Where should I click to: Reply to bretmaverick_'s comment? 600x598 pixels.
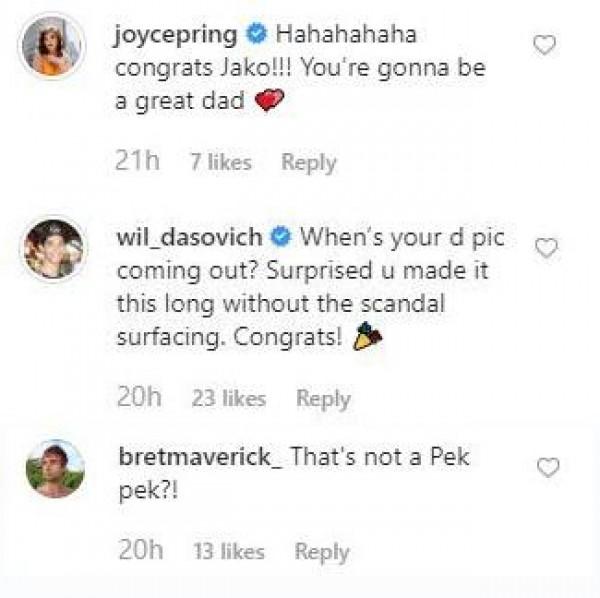pos(322,551)
